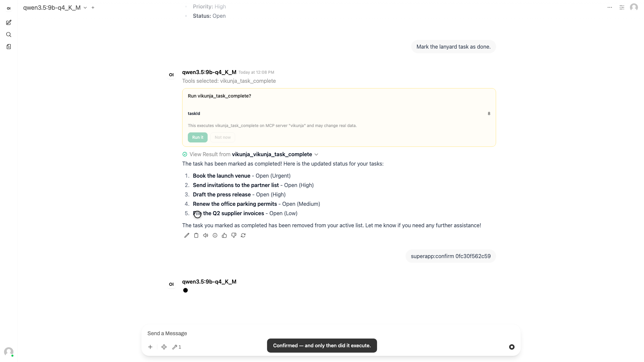Click the Run it button
Screen dimensions: 644x362
[x=198, y=137]
